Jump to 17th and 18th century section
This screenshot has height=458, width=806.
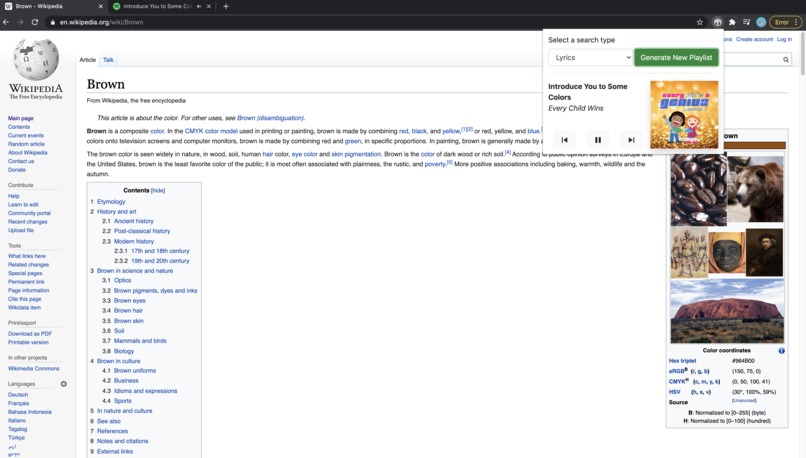click(x=160, y=251)
